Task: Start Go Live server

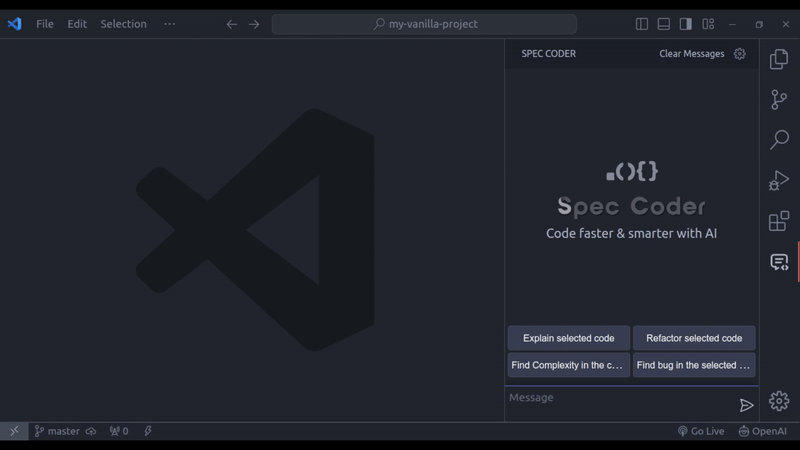Action: tap(701, 431)
